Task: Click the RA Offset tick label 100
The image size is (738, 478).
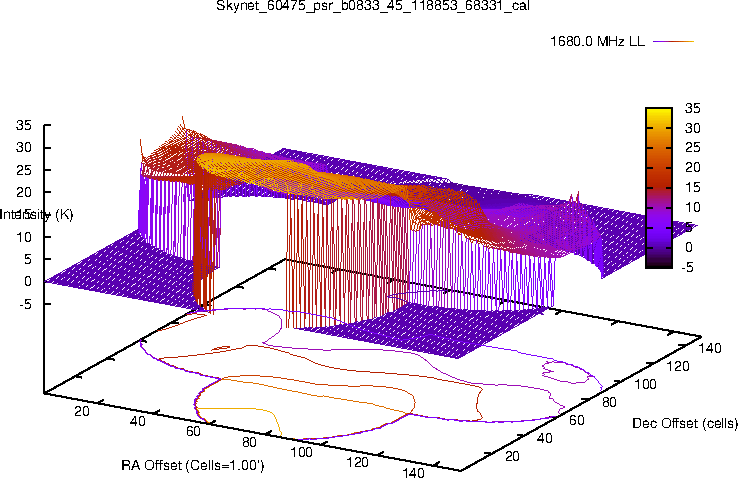Action: pos(301,453)
